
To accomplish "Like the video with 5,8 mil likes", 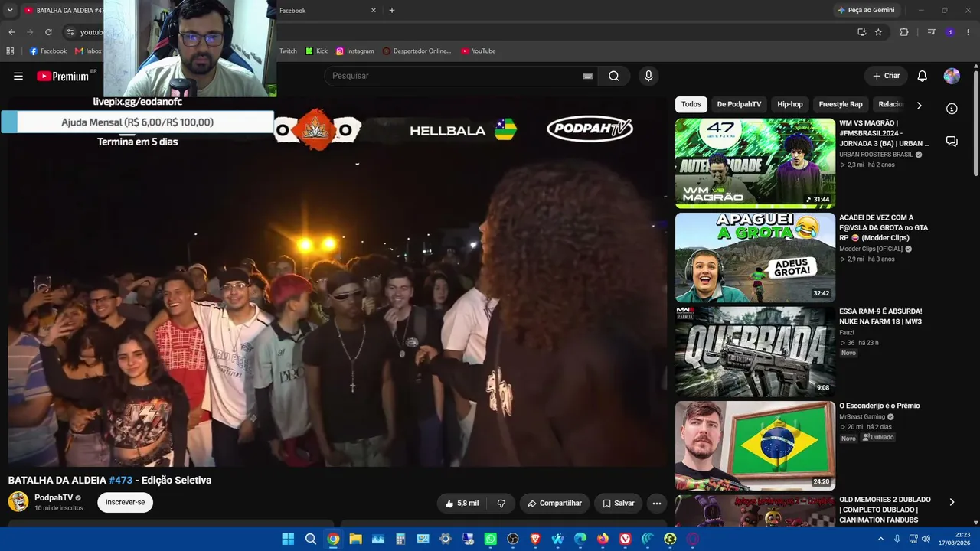I will [x=462, y=503].
